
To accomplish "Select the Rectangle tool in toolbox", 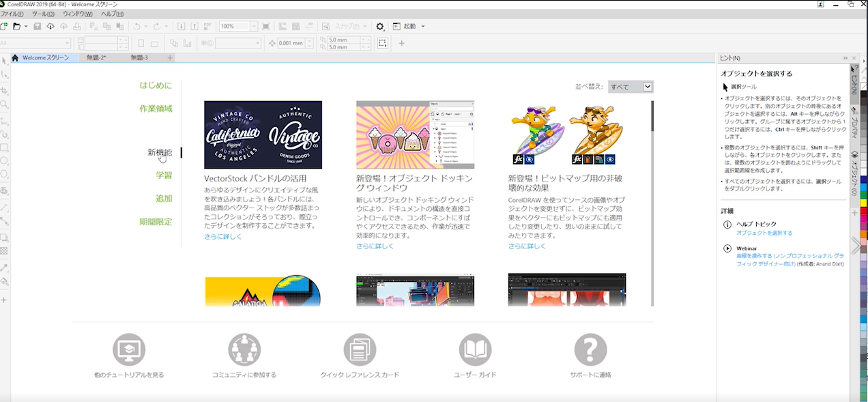I will pyautogui.click(x=5, y=147).
